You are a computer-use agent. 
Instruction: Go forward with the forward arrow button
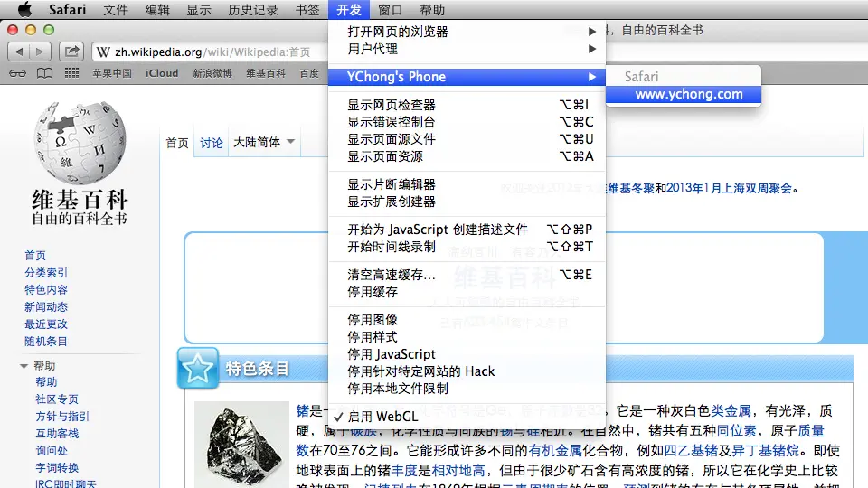click(x=40, y=52)
